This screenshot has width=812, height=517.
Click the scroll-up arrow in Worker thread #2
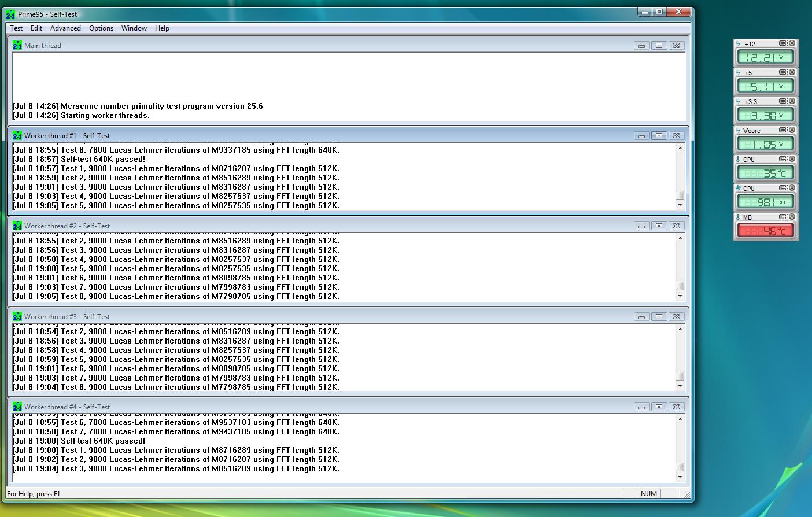pyautogui.click(x=680, y=238)
